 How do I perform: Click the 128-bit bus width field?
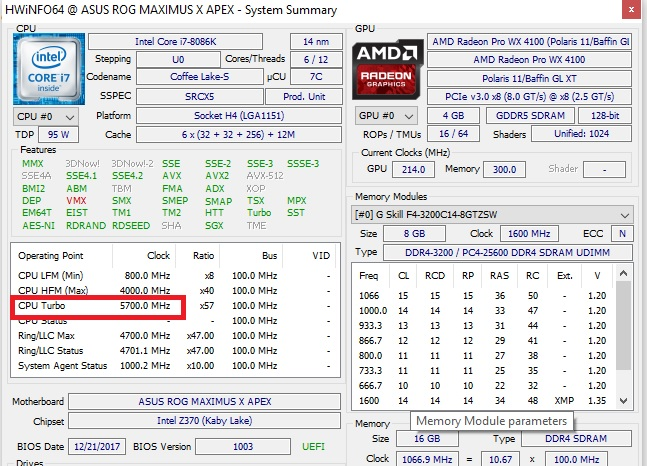pyautogui.click(x=605, y=116)
